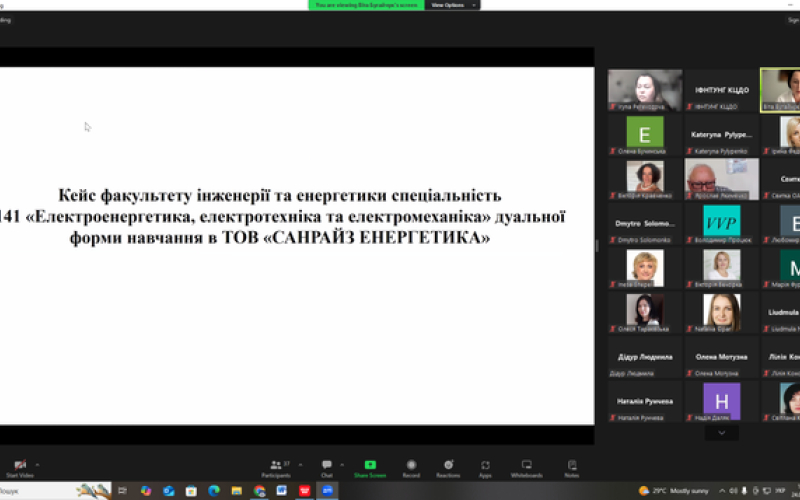Select Kateryna Pylypenko's participant tile

721,135
